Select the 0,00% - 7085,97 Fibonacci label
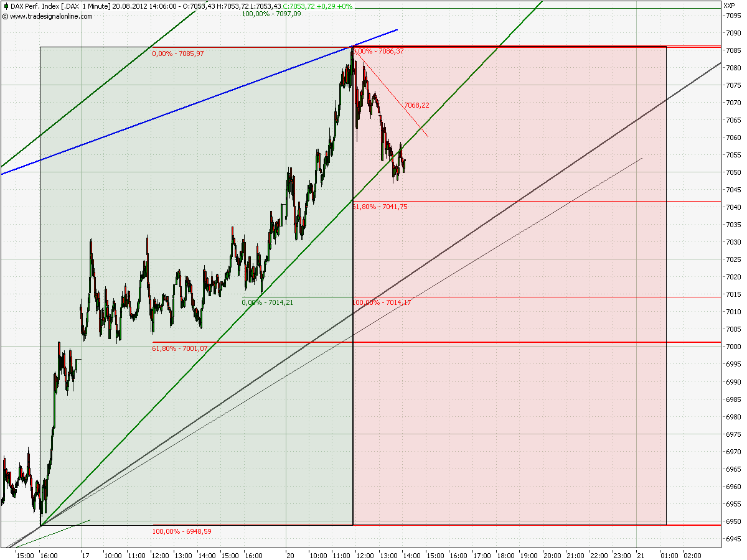The width and height of the screenshot is (747, 560). coord(179,54)
